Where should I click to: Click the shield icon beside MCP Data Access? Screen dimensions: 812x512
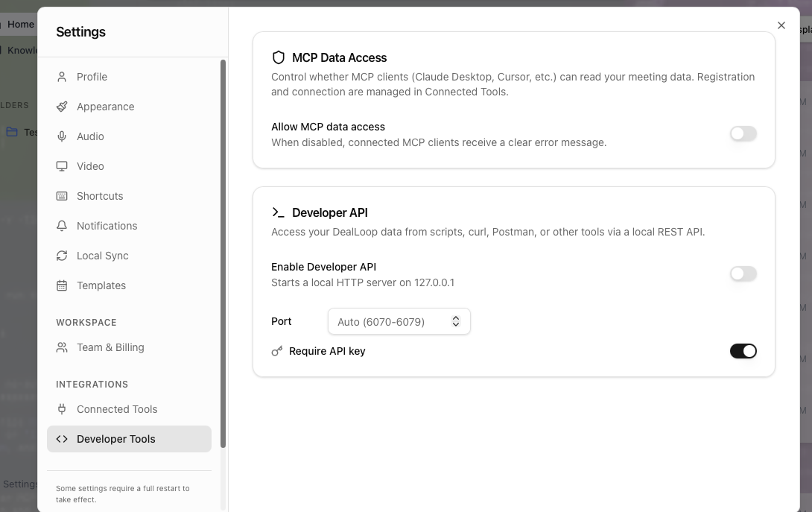[x=279, y=57]
